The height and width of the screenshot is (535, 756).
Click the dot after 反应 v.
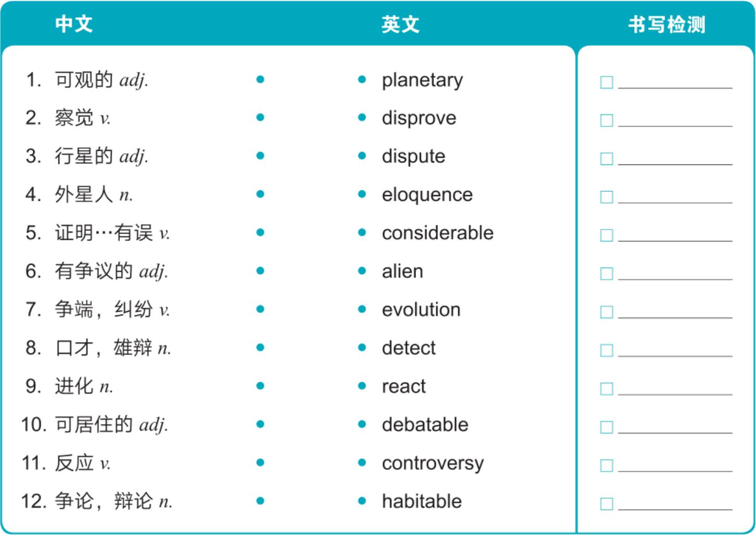pyautogui.click(x=260, y=463)
